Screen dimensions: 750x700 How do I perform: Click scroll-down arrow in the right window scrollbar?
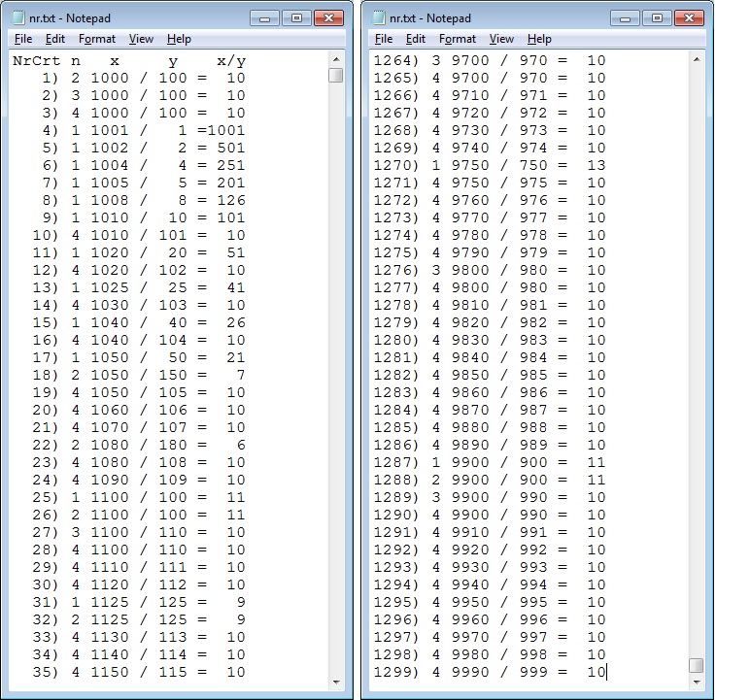[x=697, y=683]
